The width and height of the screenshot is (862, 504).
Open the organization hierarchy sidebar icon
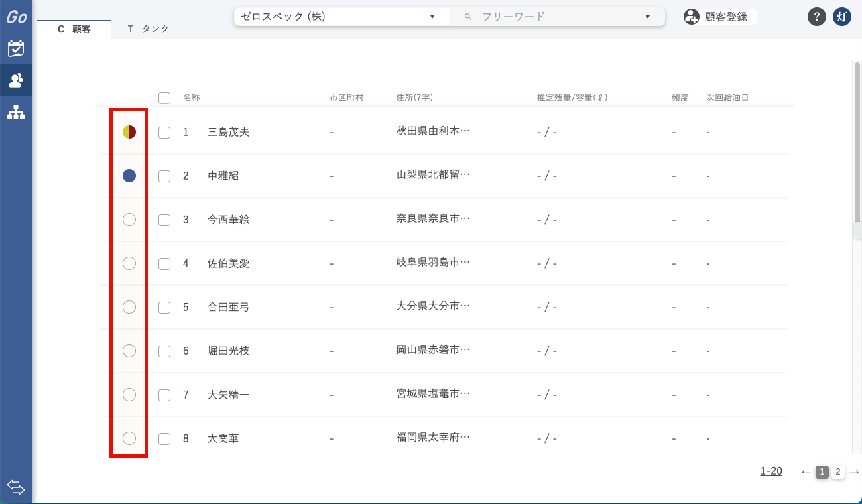(16, 113)
